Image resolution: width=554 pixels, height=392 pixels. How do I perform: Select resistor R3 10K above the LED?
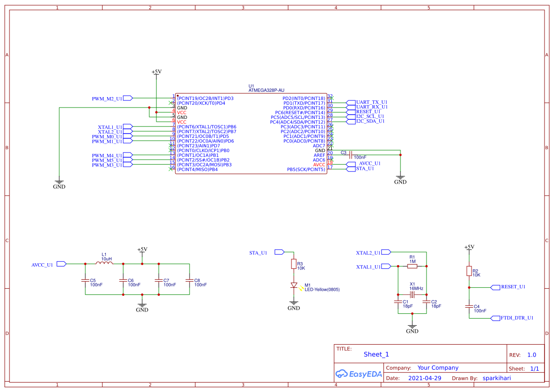click(x=294, y=264)
